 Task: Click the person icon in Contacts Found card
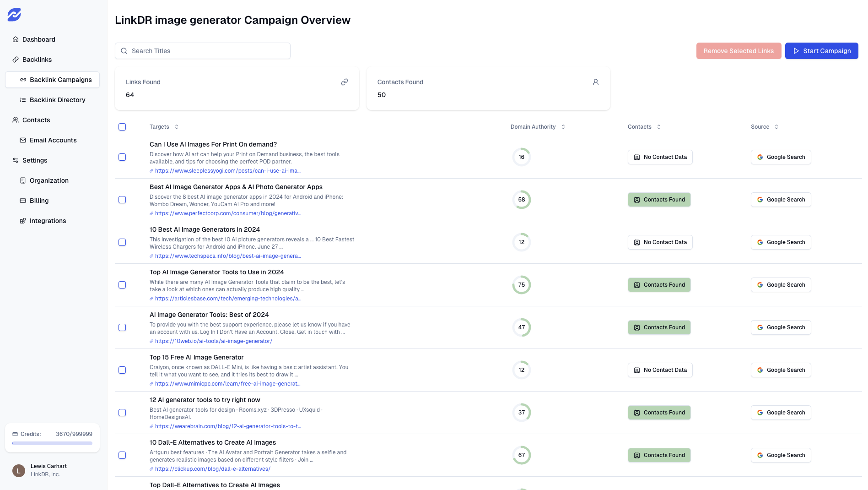(x=596, y=82)
